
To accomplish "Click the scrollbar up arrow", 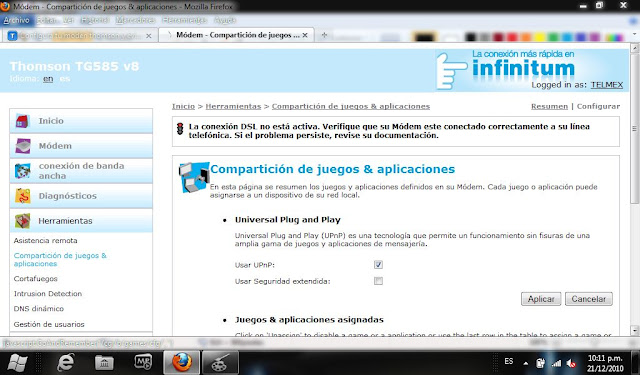I will [634, 49].
